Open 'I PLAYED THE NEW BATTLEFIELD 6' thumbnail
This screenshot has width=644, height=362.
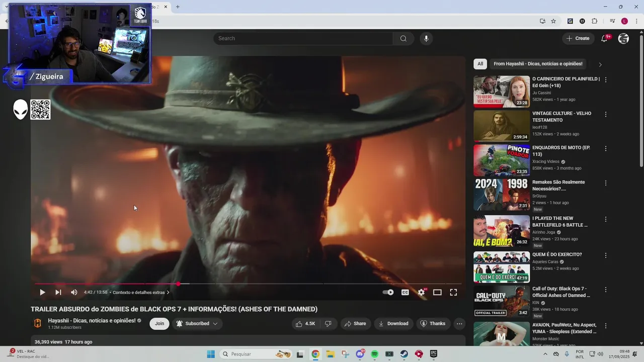click(x=502, y=231)
